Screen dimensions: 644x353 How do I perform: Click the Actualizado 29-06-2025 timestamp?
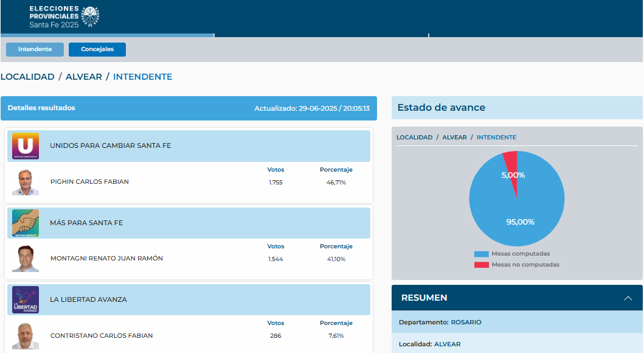click(312, 108)
